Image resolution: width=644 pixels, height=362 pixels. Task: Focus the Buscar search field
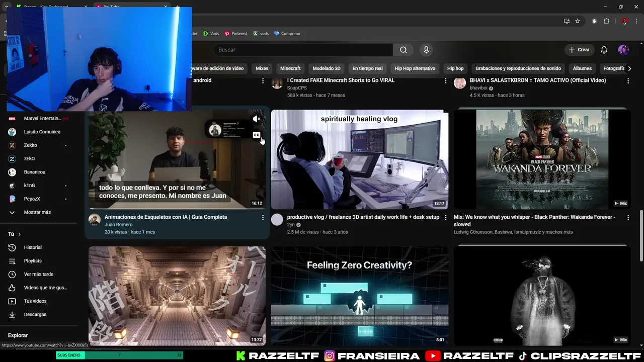click(x=303, y=50)
